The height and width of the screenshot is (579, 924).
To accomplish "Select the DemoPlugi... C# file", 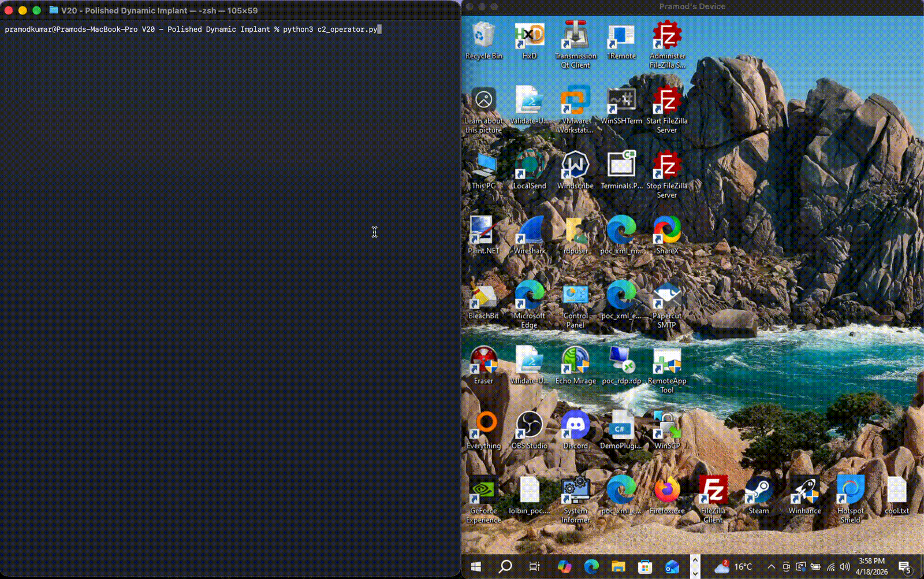I will coord(621,430).
